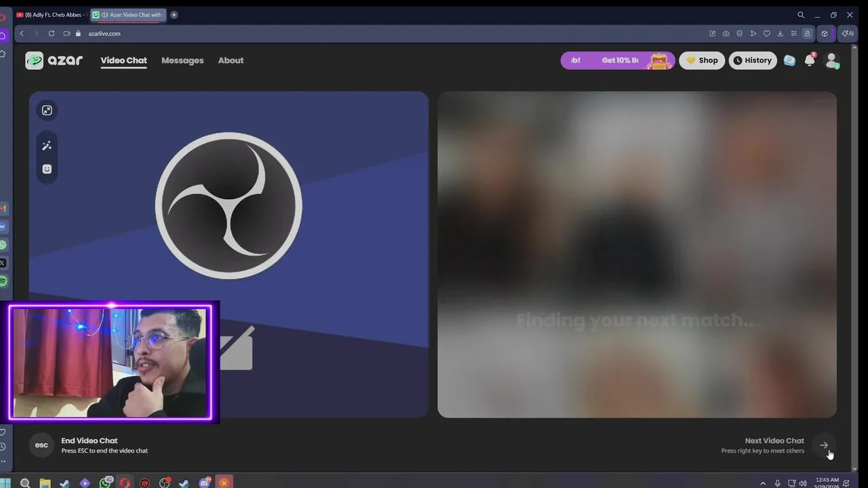This screenshot has height=488, width=868.
Task: Switch to the Adly Ft. Cheb Abbes tab
Action: pos(52,15)
